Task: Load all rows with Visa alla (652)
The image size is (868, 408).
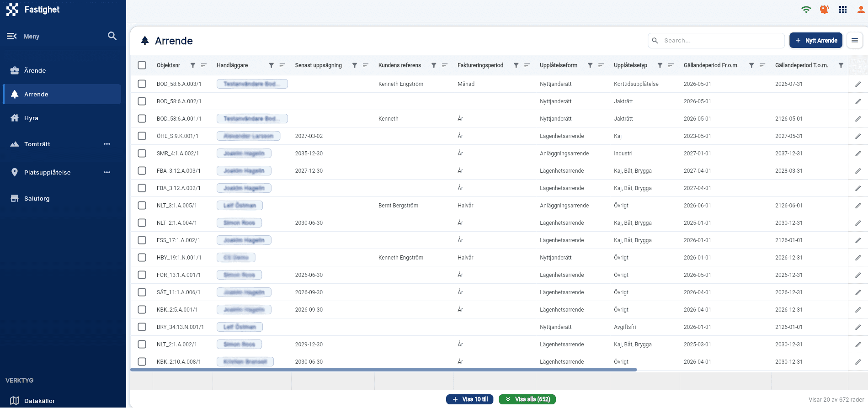Action: click(x=527, y=399)
